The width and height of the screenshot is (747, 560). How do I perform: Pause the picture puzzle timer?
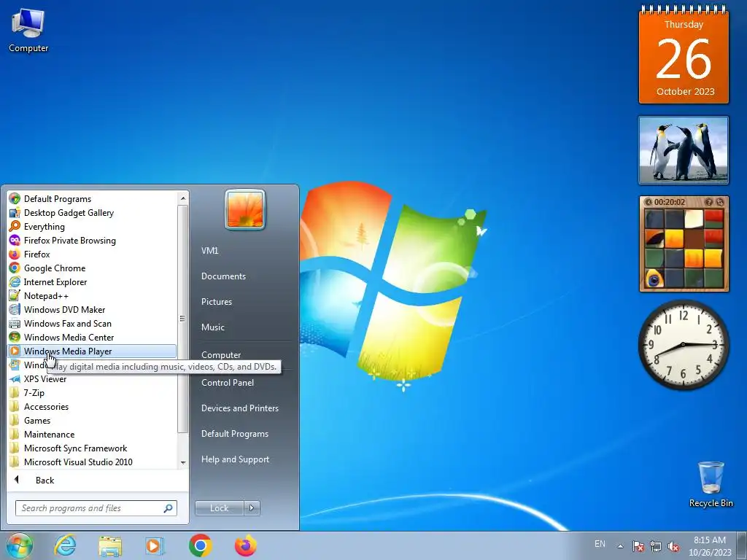648,202
